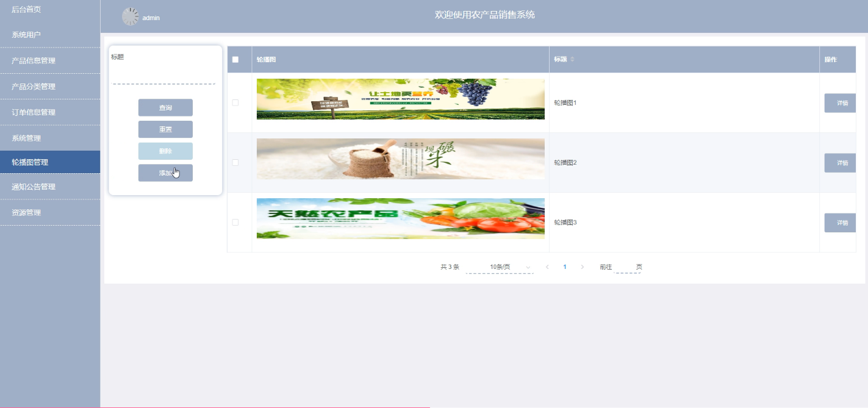The width and height of the screenshot is (868, 408).
Task: Open 后台首页 in the sidebar
Action: pos(50,9)
